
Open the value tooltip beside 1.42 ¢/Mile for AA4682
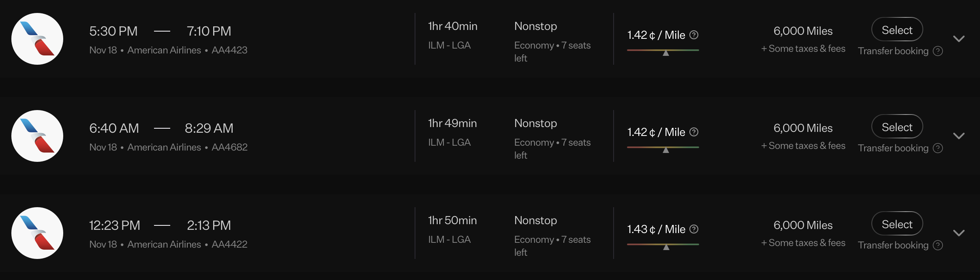(x=694, y=132)
